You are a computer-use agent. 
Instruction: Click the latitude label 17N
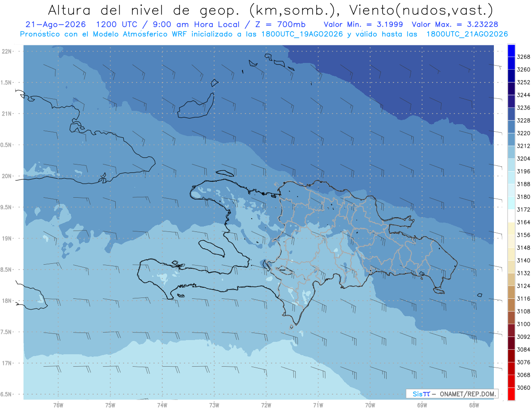tap(8, 363)
